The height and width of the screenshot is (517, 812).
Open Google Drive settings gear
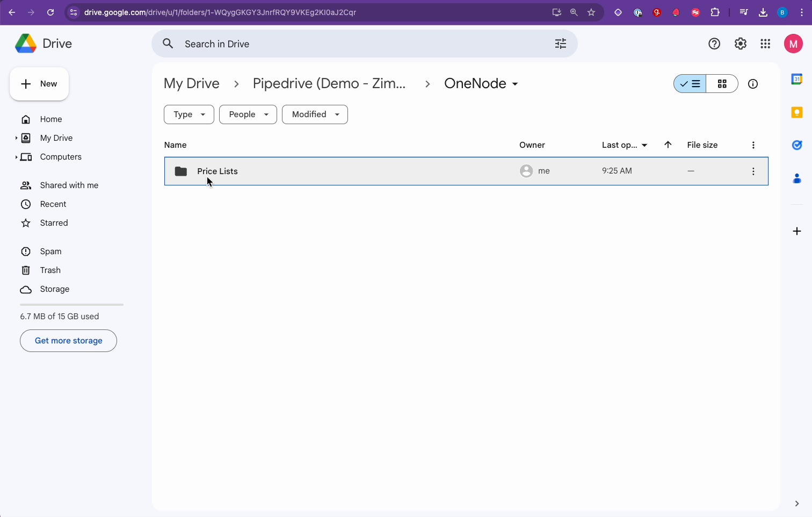click(x=740, y=44)
